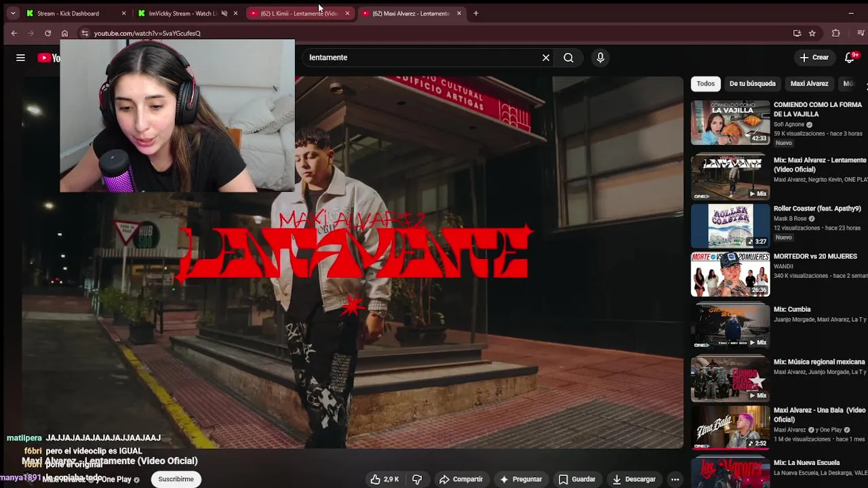Click the Suscribirme button
The width and height of the screenshot is (868, 488).
tap(176, 479)
